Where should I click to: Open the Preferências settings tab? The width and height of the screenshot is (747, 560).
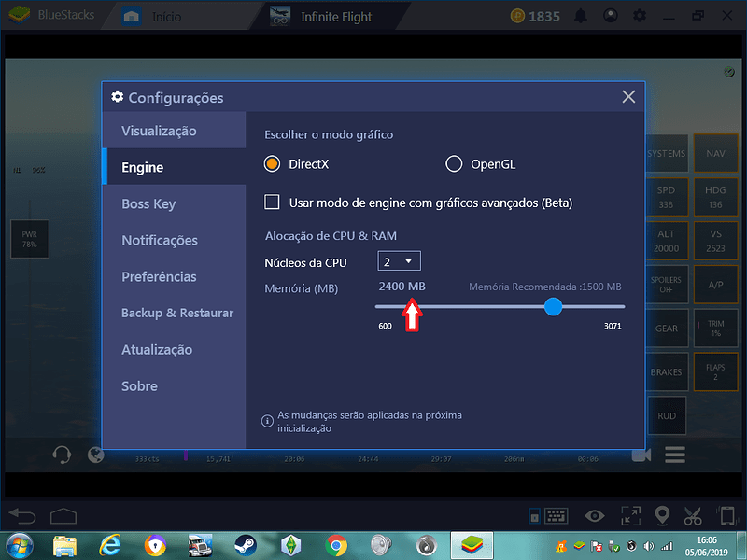[174, 276]
